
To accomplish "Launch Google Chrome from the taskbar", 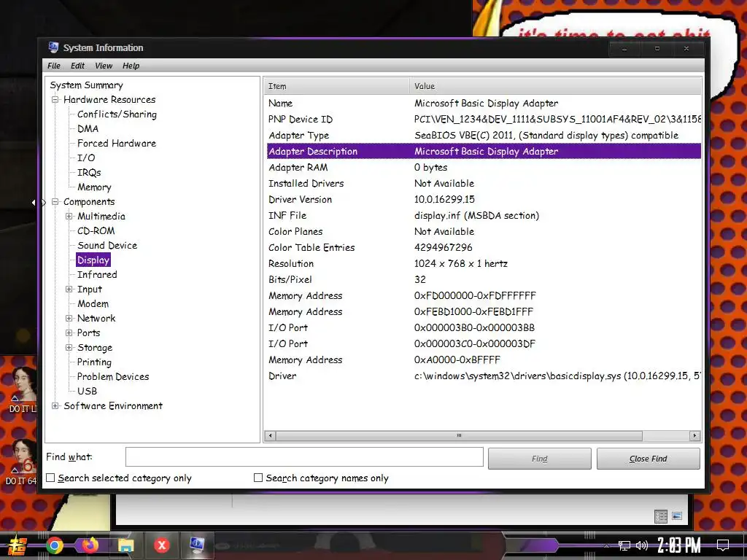I will coord(55,545).
